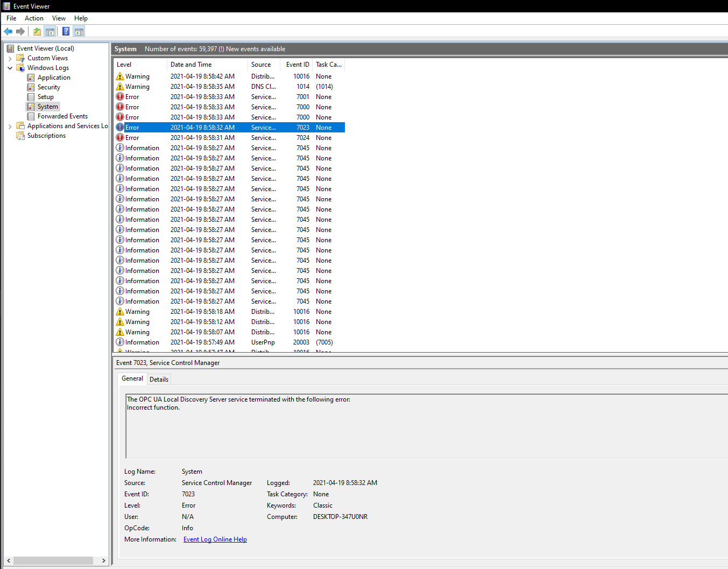This screenshot has height=569, width=728.
Task: Click Keywords value Classic
Action: pos(323,505)
